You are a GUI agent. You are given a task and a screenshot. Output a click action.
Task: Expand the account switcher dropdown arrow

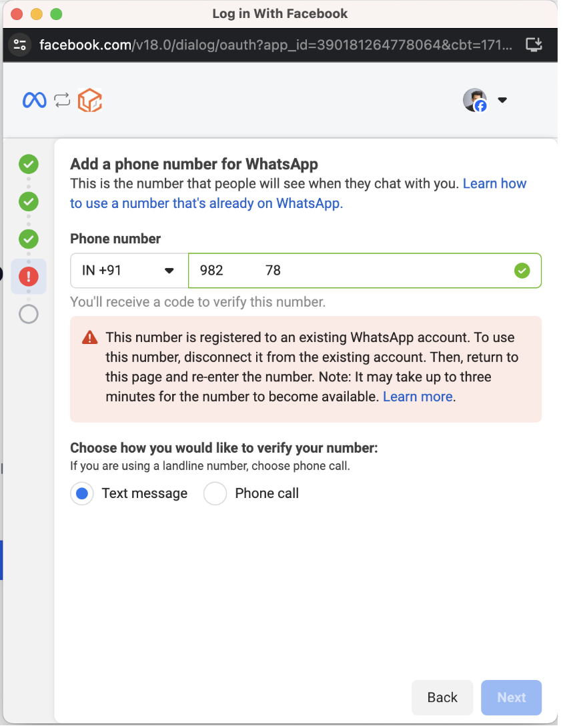tap(502, 100)
